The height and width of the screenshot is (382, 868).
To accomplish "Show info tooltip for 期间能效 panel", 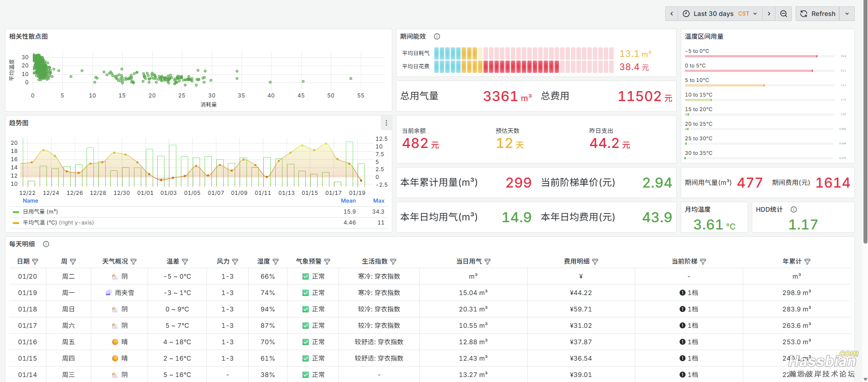I will [437, 36].
